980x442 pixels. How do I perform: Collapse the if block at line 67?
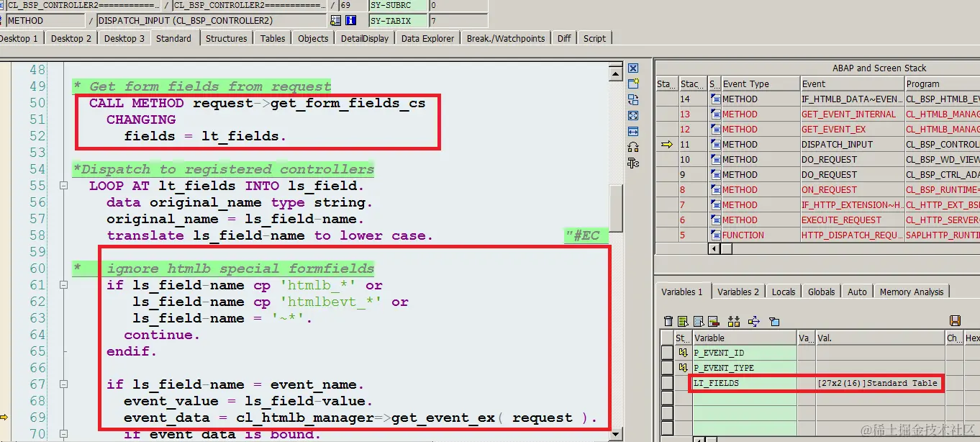tap(63, 384)
